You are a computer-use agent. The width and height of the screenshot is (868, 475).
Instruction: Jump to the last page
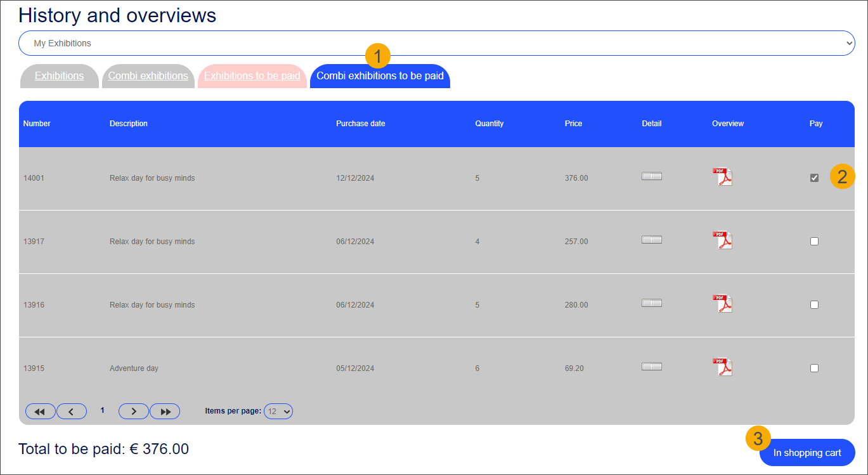(165, 412)
